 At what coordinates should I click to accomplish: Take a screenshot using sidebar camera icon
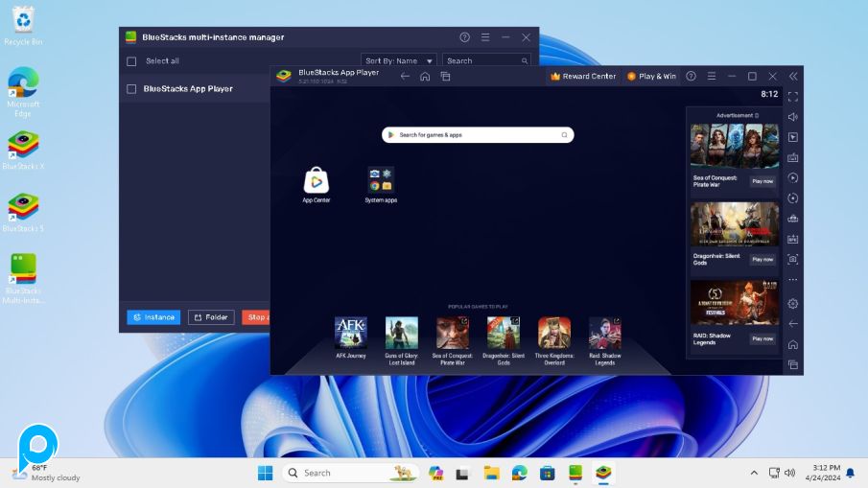point(792,259)
